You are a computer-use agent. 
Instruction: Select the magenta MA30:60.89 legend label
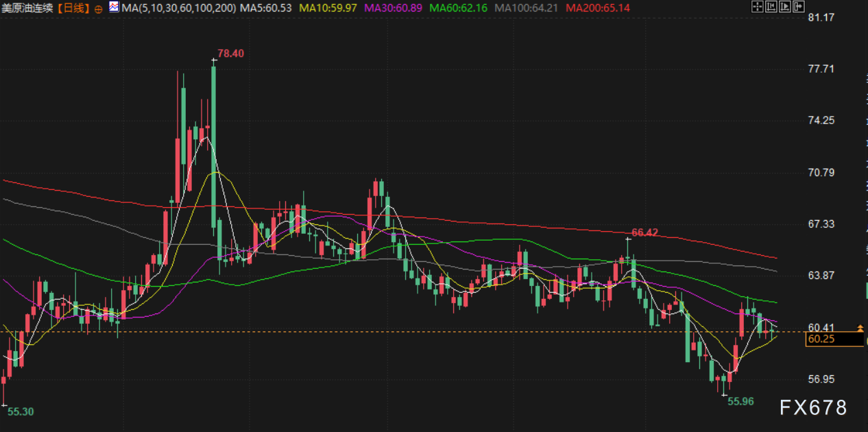pos(393,8)
